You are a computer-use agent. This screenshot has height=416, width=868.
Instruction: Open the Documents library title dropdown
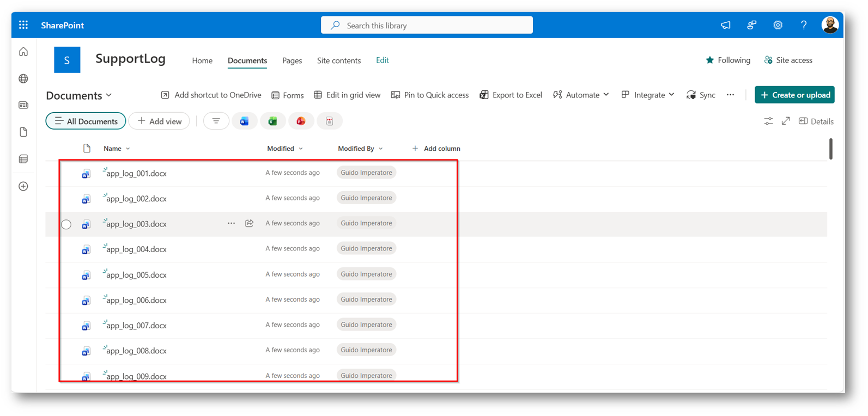[x=79, y=96]
